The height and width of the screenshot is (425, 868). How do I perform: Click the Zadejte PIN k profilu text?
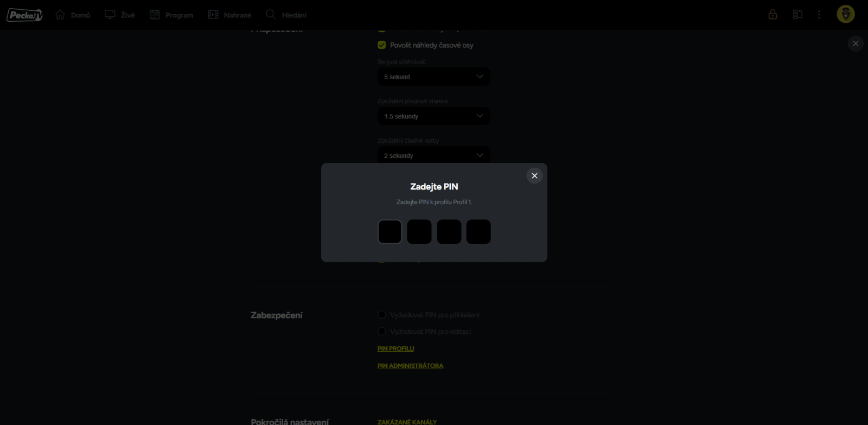(434, 202)
